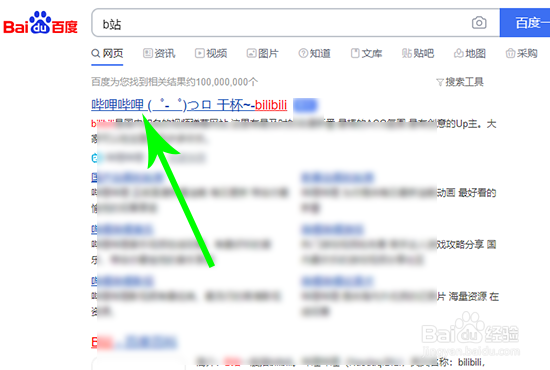The image size is (550, 370).
Task: Click the search box containing b站
Action: pos(296,23)
